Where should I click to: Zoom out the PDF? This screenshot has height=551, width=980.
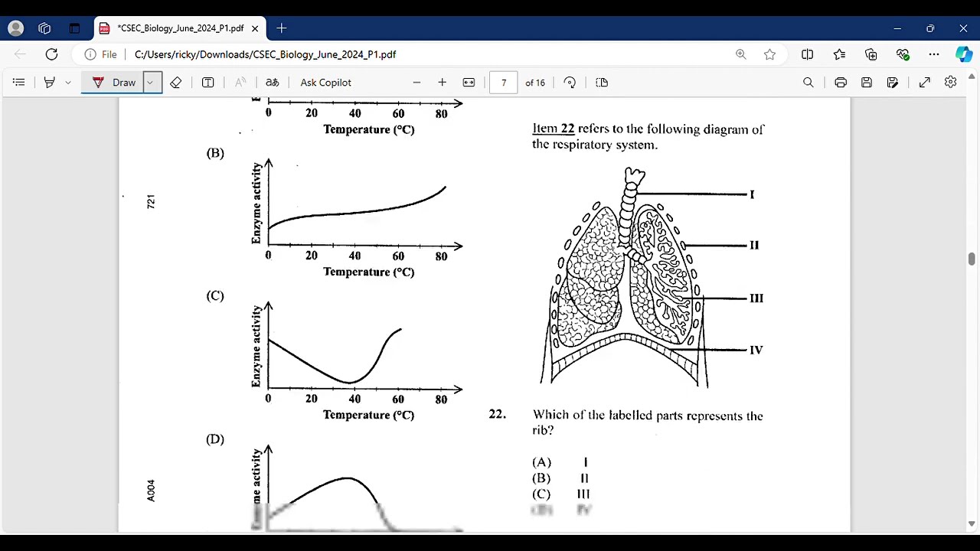[x=416, y=83]
